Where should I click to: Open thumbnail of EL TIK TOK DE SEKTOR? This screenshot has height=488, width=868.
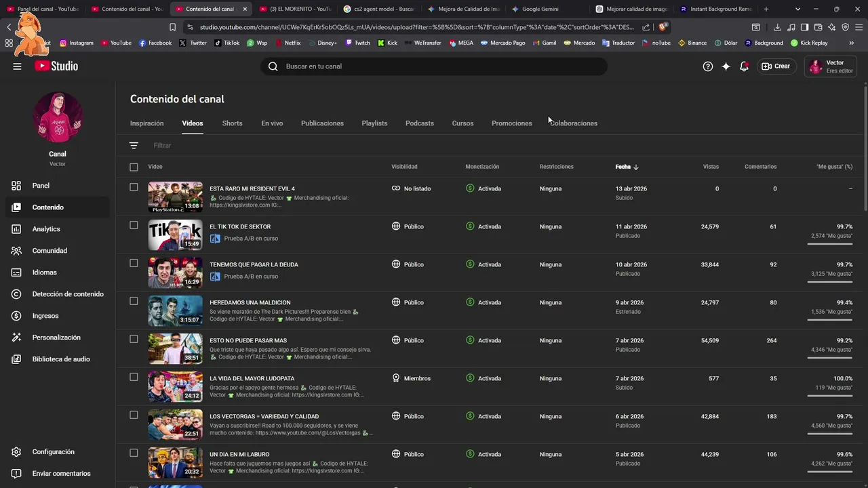coord(175,235)
